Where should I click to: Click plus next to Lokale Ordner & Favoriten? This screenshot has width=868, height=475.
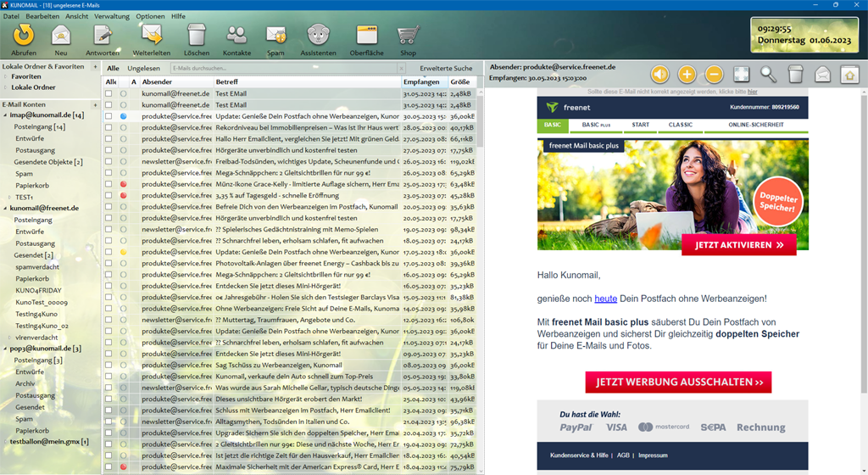click(95, 66)
